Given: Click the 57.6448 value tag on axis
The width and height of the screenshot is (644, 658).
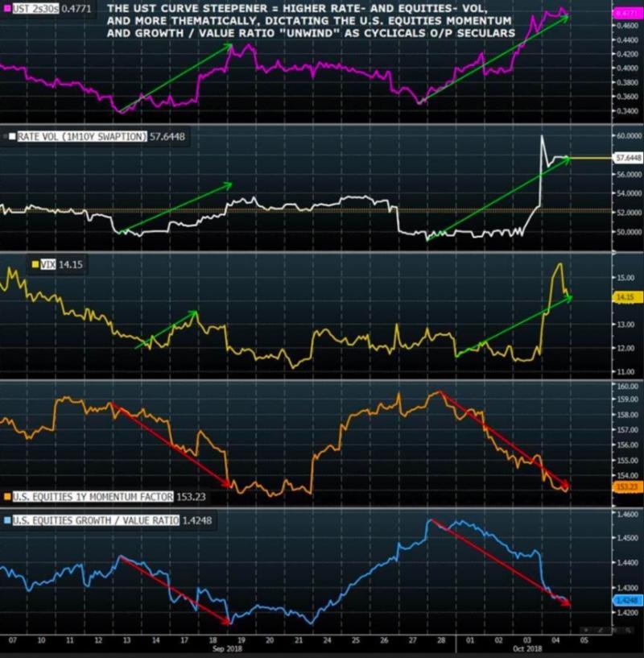Looking at the screenshot, I should click(x=625, y=158).
